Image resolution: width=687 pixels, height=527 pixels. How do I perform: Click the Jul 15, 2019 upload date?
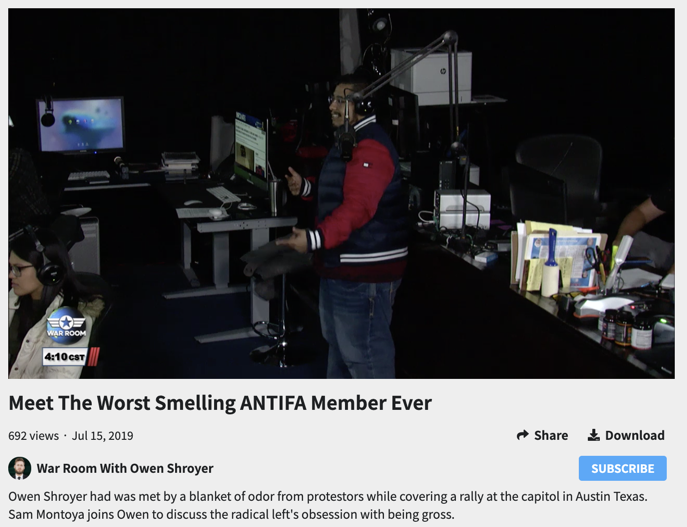102,435
